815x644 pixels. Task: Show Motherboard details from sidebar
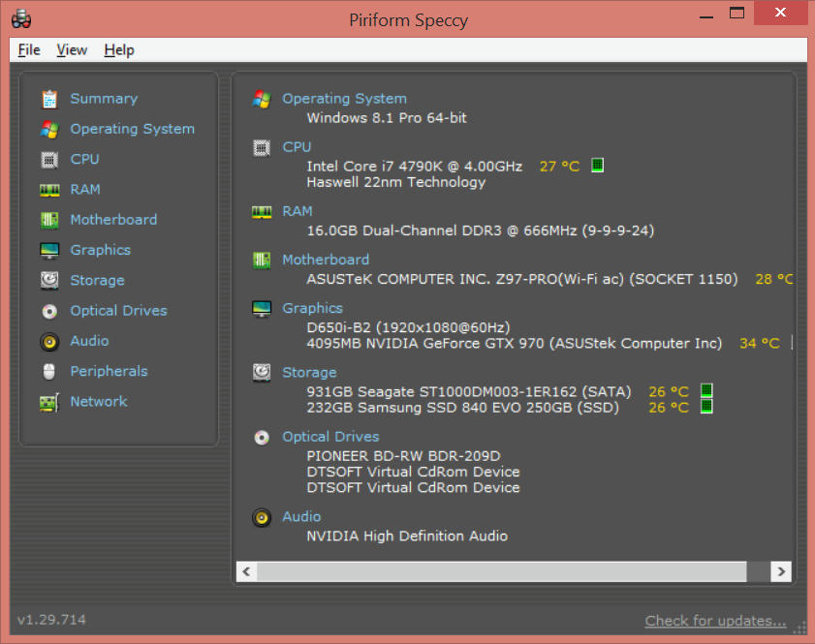(x=113, y=220)
